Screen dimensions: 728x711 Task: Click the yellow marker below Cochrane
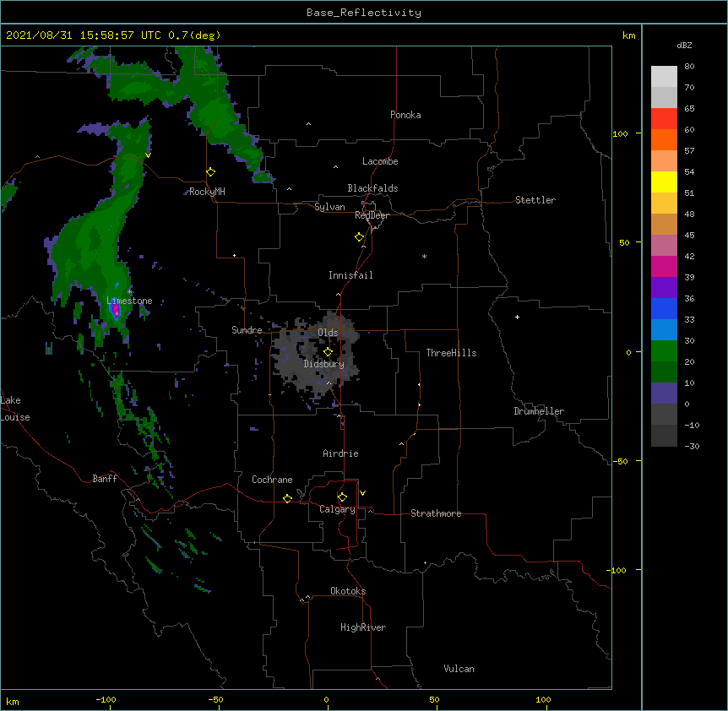click(287, 498)
